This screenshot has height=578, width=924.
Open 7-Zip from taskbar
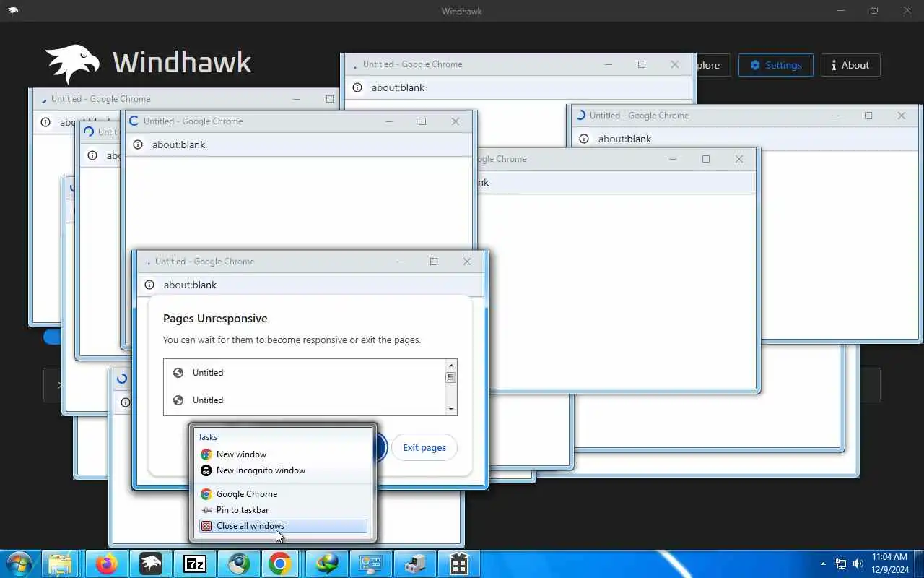[x=195, y=564]
